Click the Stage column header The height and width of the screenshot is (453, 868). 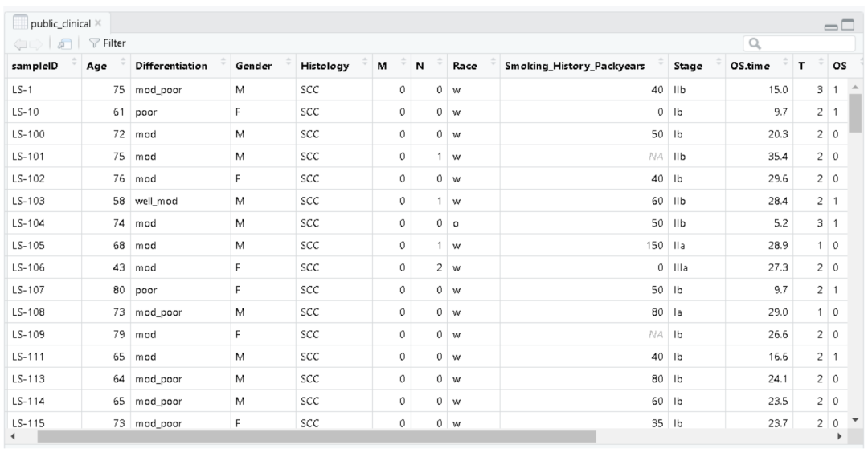691,64
